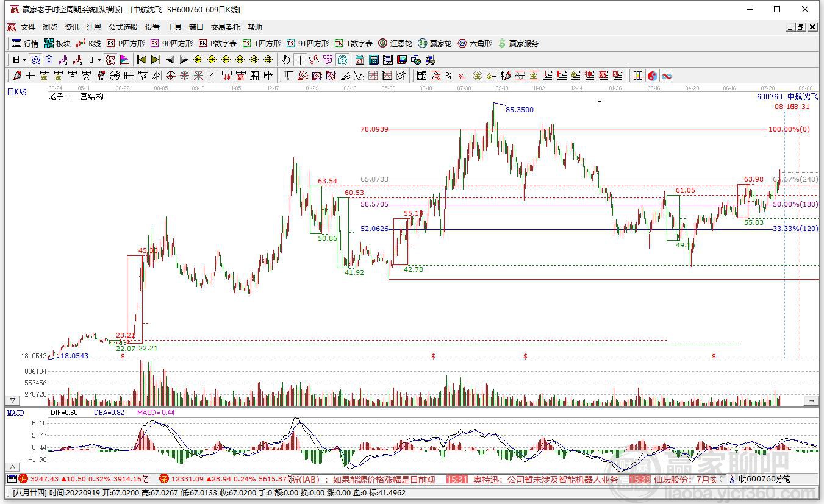Open the P四方形 tool
The width and height of the screenshot is (824, 504).
tap(126, 43)
